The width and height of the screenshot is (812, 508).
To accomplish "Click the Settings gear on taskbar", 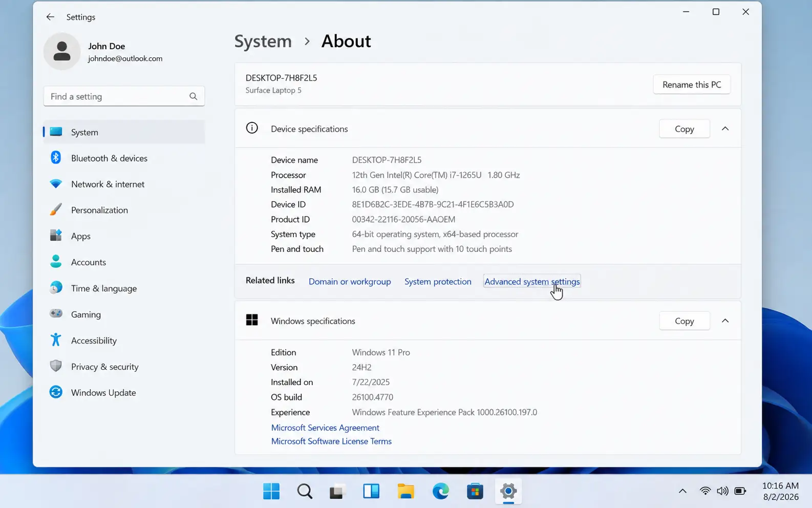I will pyautogui.click(x=508, y=491).
